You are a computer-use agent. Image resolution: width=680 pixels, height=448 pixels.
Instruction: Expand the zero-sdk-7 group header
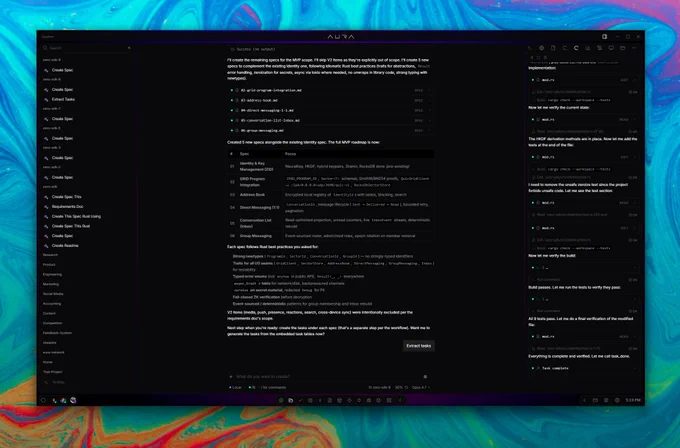pos(52,108)
